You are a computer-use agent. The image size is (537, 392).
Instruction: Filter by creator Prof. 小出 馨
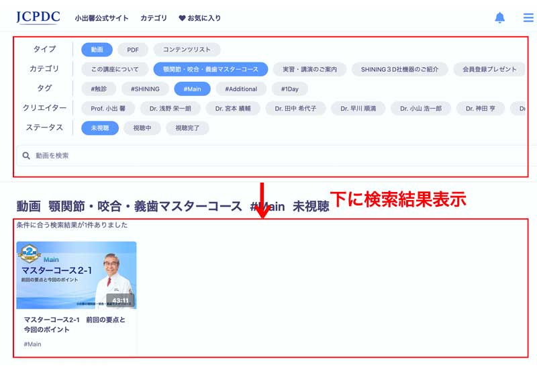[108, 108]
